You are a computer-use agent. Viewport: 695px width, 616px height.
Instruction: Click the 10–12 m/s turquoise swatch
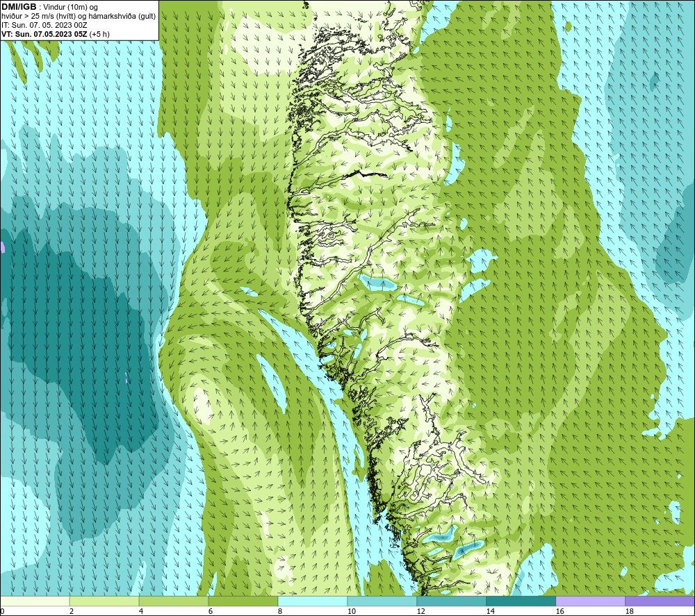(382, 601)
